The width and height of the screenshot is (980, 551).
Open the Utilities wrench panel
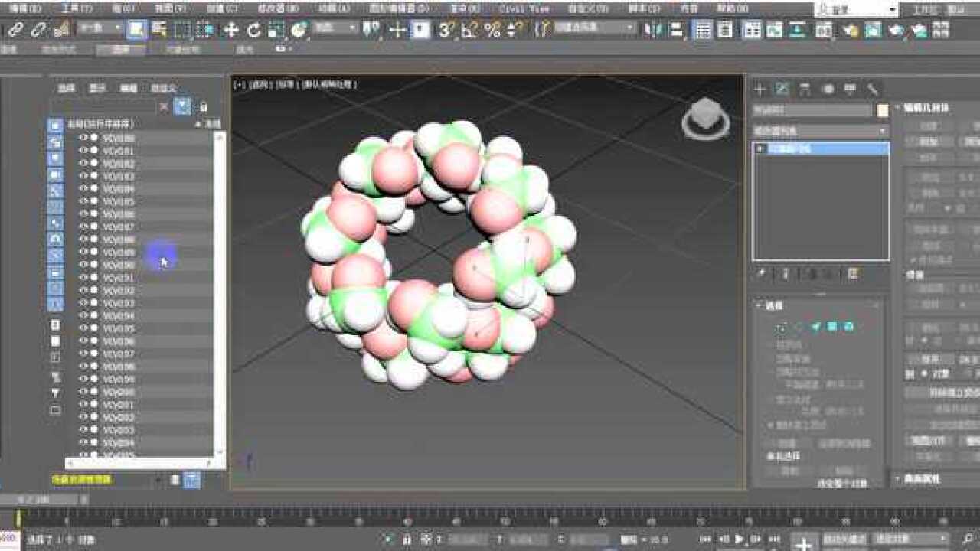pos(870,90)
